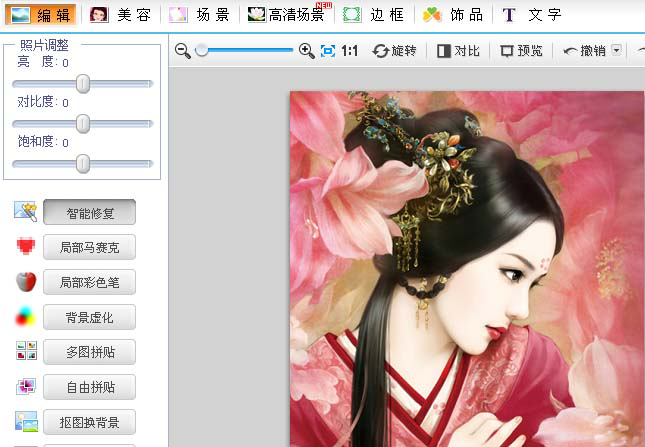Expand the 撤销 dropdown arrow
This screenshot has height=447, width=645.
(x=616, y=50)
